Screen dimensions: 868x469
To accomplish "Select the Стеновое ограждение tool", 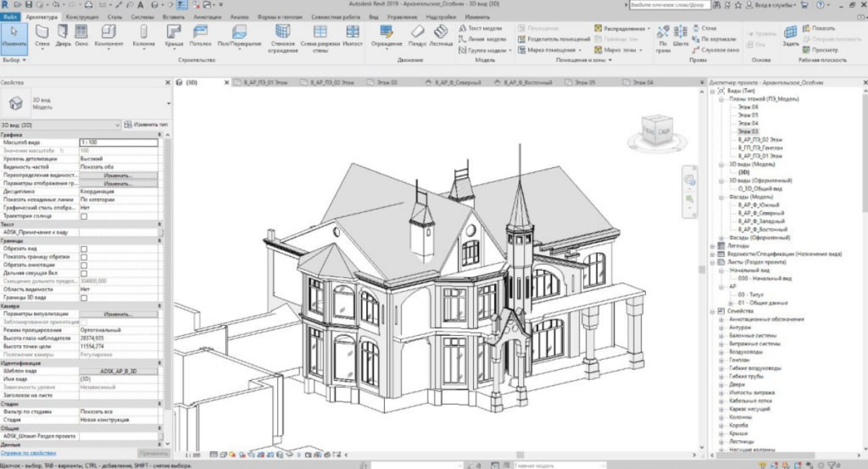I will pos(283,38).
